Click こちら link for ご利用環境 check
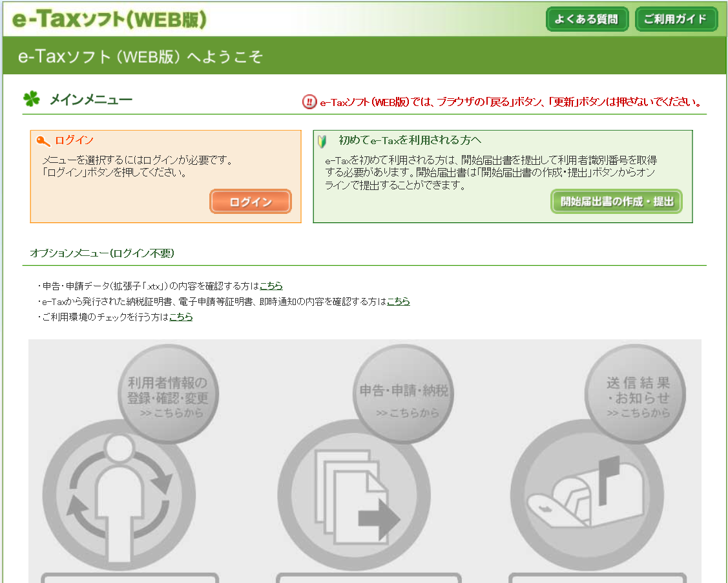The width and height of the screenshot is (728, 583). pyautogui.click(x=181, y=317)
